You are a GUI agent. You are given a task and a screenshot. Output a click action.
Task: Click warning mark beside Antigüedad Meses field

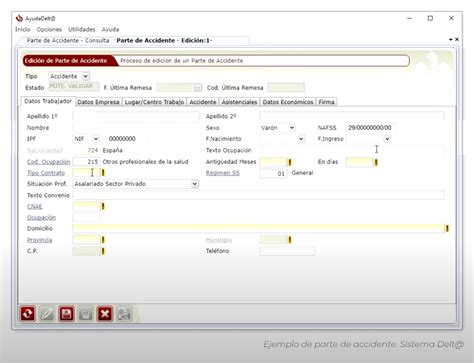290,162
